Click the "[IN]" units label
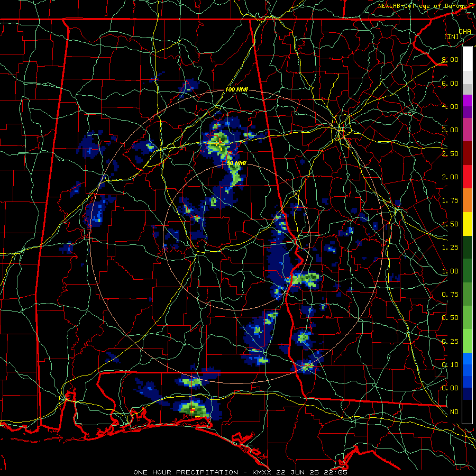Image resolution: width=476 pixels, height=476 pixels. click(x=452, y=36)
